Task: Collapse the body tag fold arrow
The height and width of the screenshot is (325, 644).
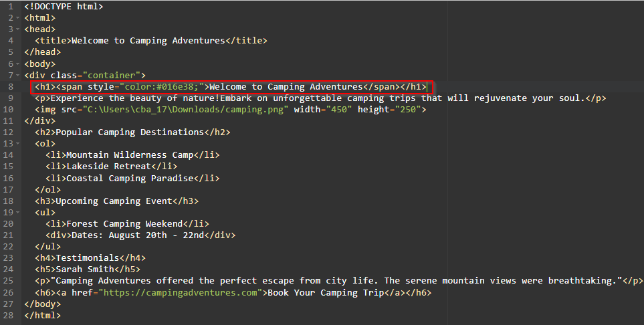Action: [17, 64]
